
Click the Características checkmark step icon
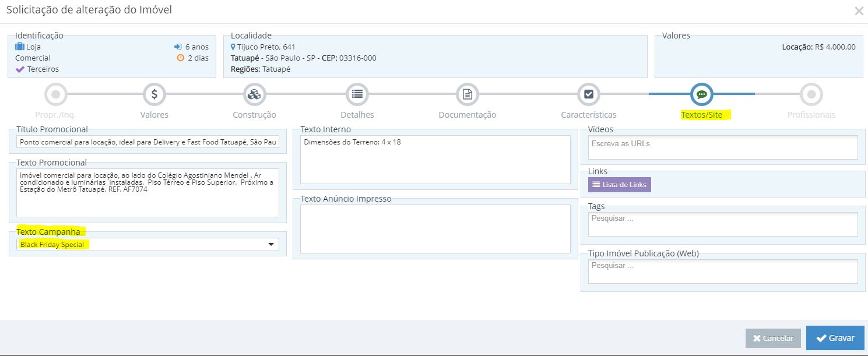tap(588, 94)
